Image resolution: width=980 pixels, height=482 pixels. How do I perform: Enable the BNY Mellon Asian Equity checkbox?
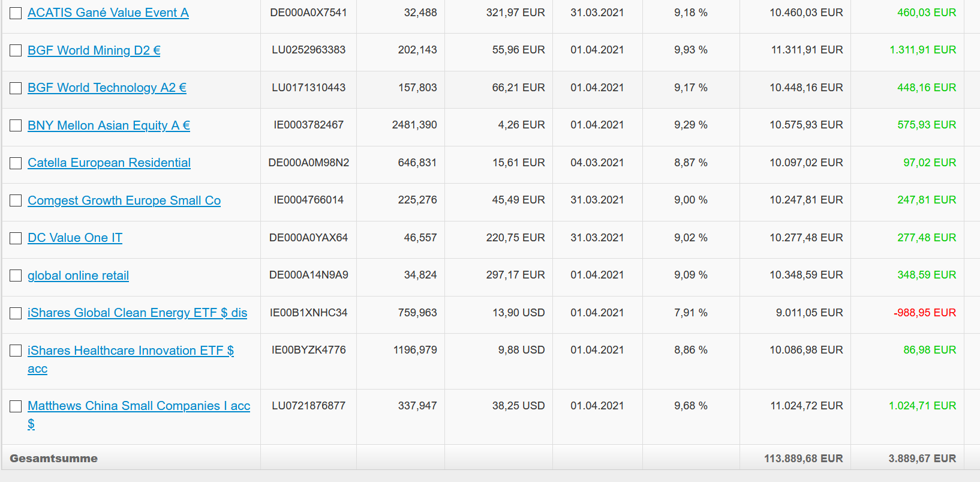click(x=16, y=125)
